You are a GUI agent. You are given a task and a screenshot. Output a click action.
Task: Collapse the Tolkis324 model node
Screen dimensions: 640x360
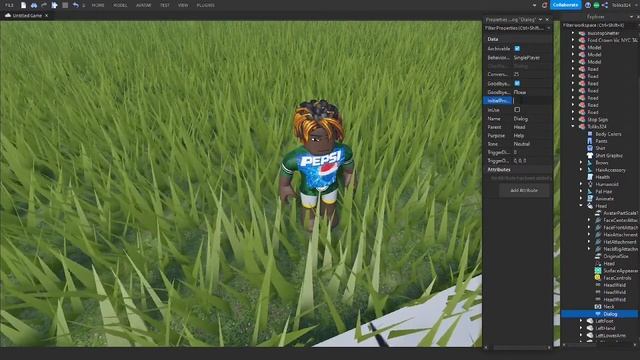pos(573,127)
